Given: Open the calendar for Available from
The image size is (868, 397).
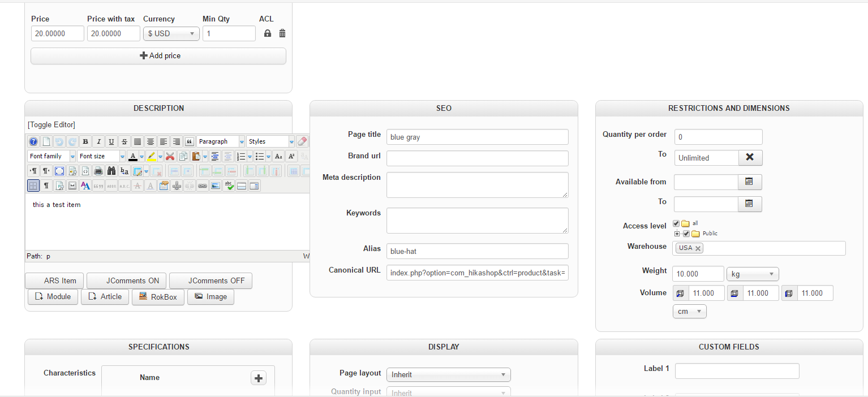Looking at the screenshot, I should [750, 182].
